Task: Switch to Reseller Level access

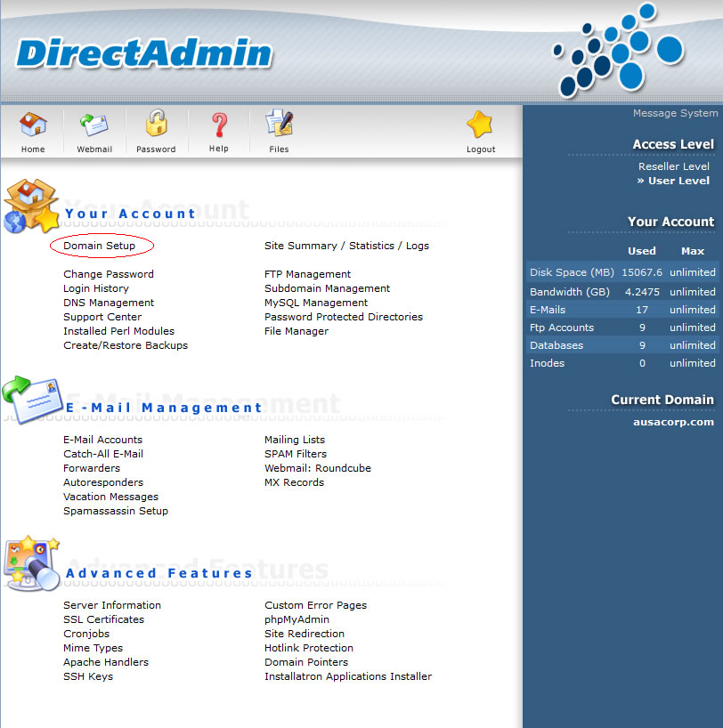Action: (x=673, y=166)
